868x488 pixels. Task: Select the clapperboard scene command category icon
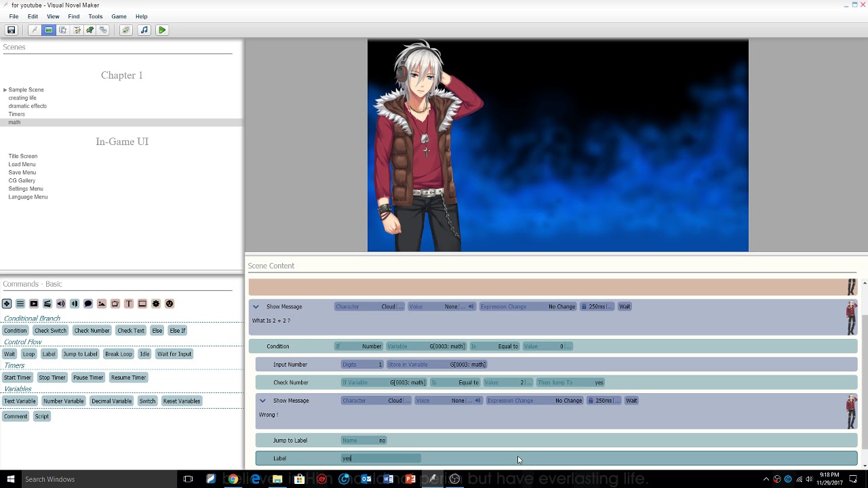(x=47, y=304)
